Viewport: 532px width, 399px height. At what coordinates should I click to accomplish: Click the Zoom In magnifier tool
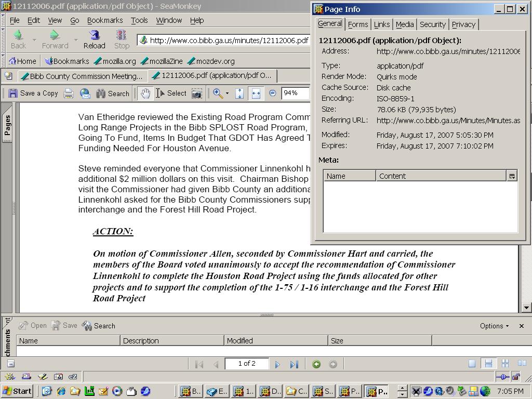(x=218, y=94)
